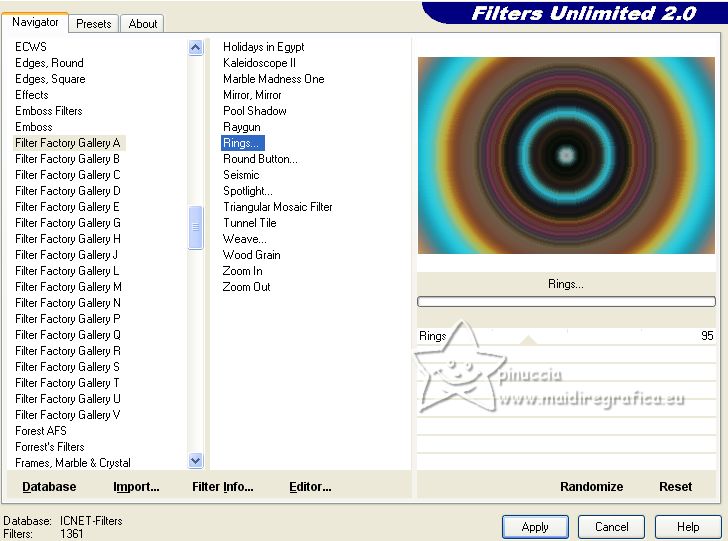Choose the Weave... filter
Viewport: 728px width, 541px height.
pyautogui.click(x=244, y=239)
